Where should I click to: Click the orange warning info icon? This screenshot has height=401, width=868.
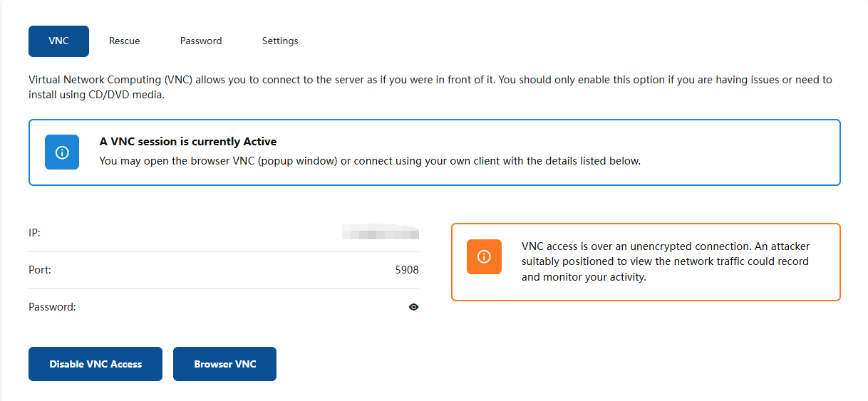point(484,256)
